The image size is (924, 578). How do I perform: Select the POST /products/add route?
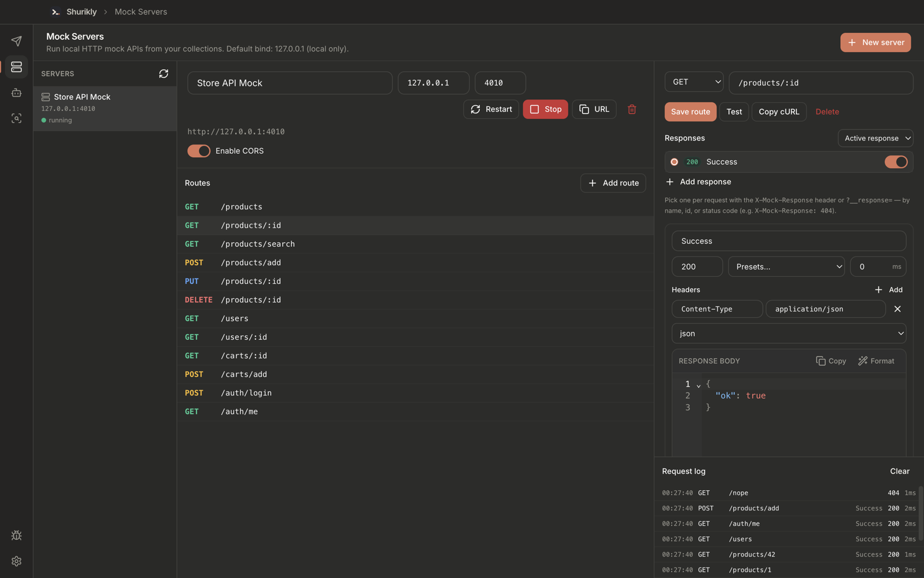[415, 262]
